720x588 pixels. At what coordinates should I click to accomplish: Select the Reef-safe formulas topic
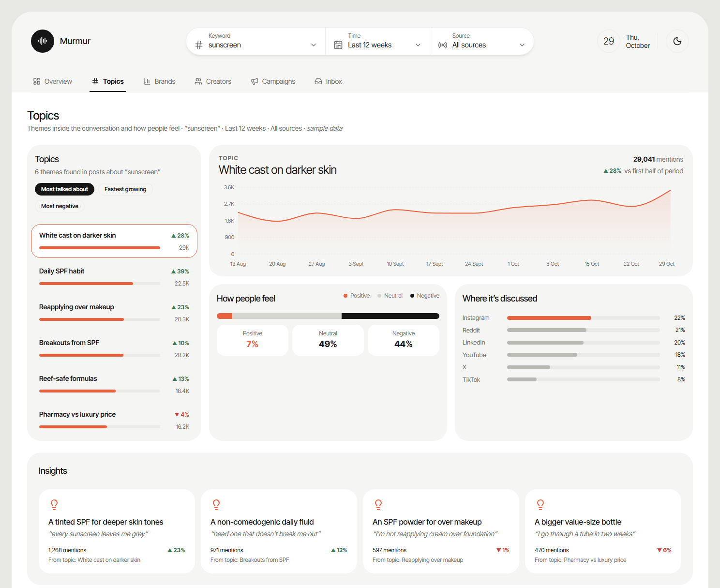click(x=114, y=384)
